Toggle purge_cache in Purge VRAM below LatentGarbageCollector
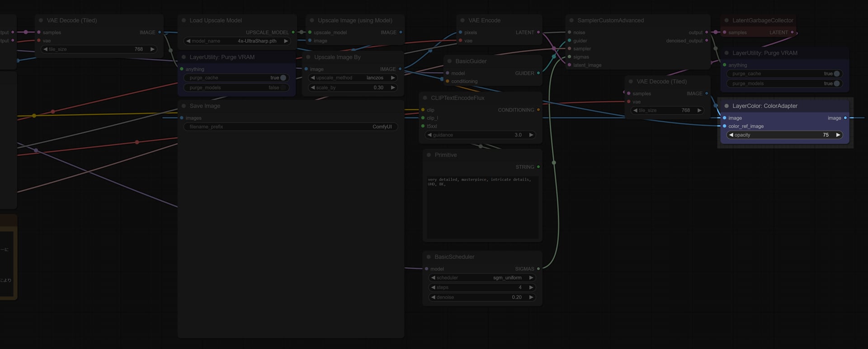 784,73
